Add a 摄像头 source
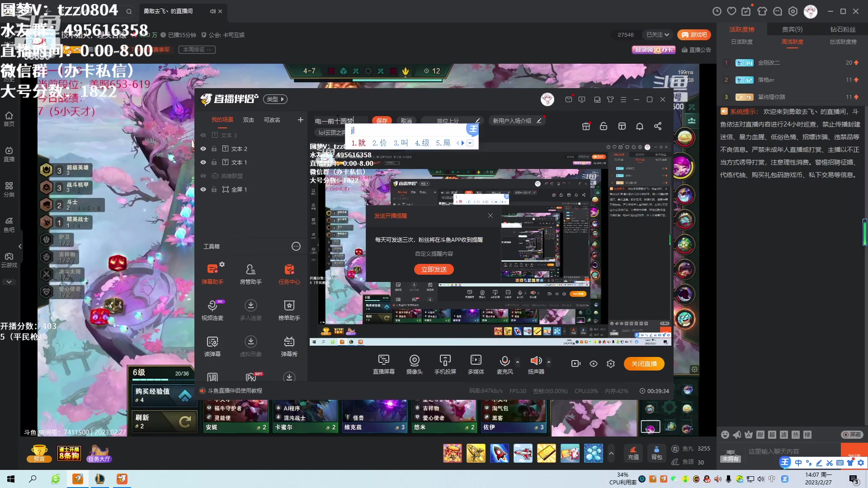This screenshot has height=488, width=868. point(414,364)
